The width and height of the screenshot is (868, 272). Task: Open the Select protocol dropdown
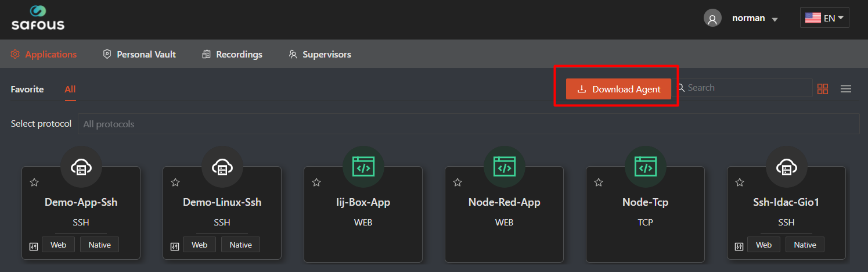[468, 124]
